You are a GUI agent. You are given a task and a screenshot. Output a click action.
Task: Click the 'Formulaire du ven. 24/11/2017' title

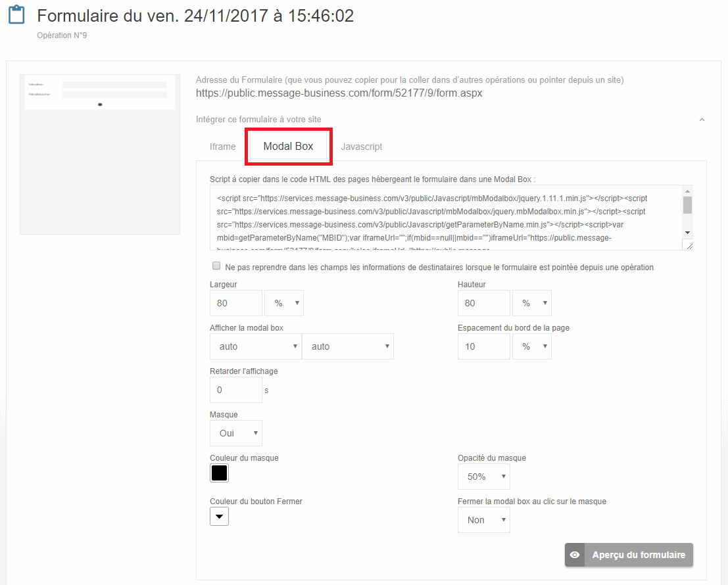(195, 16)
